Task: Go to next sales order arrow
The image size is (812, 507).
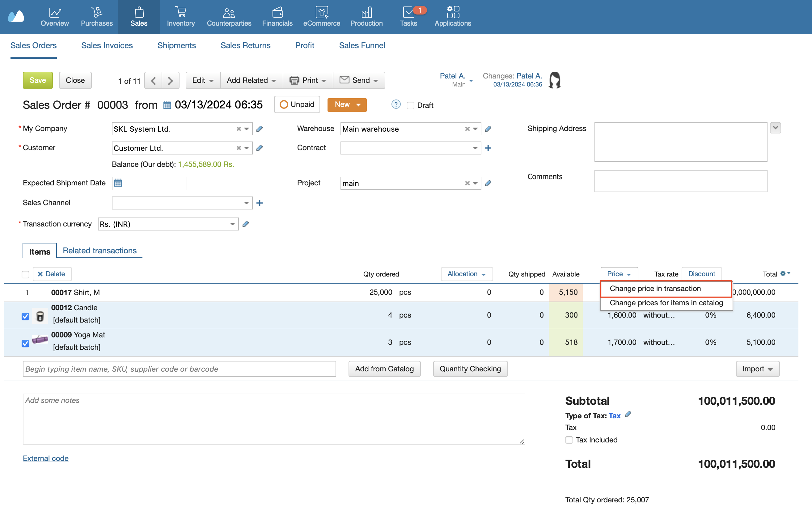Action: [170, 80]
